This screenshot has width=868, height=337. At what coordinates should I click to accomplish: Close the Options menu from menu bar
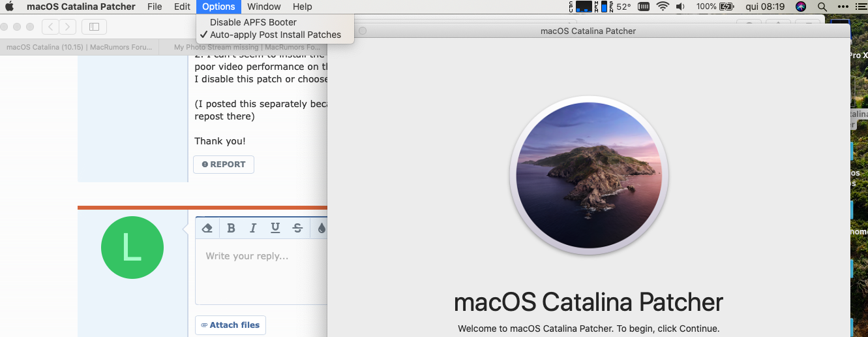[x=218, y=7]
